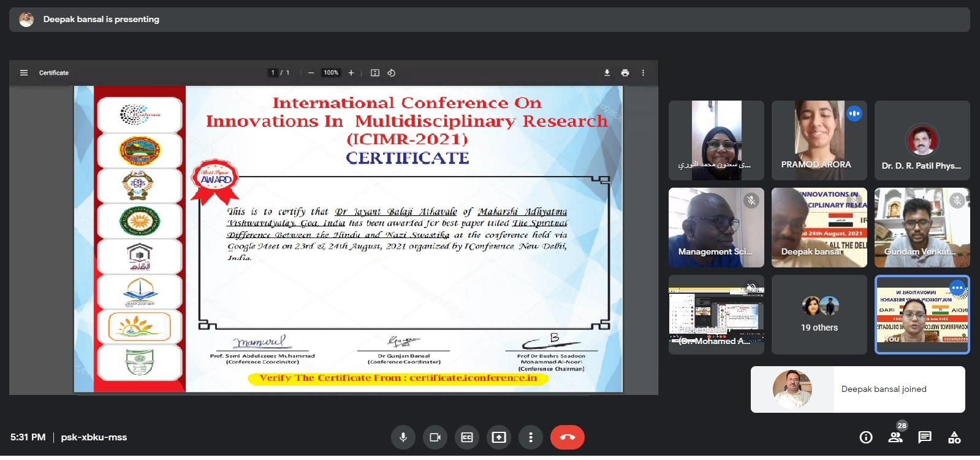This screenshot has width=980, height=460.
Task: Click the Deepak bansal joined notification
Action: click(x=858, y=389)
